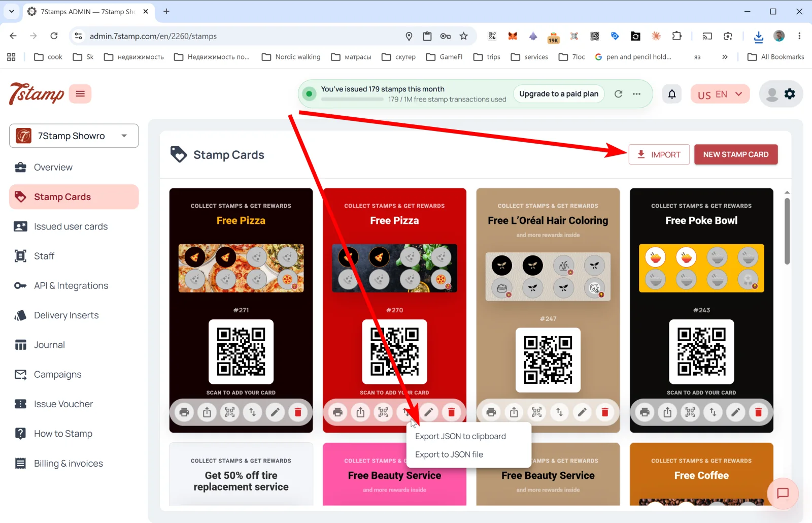Edit the L'Oréal Hair Coloring card
812x523 pixels.
[582, 412]
